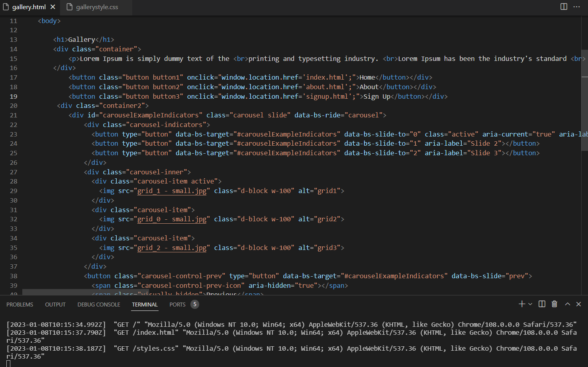Click the <body> tag on line 11
Screen dimensions: 588x367
click(x=49, y=21)
